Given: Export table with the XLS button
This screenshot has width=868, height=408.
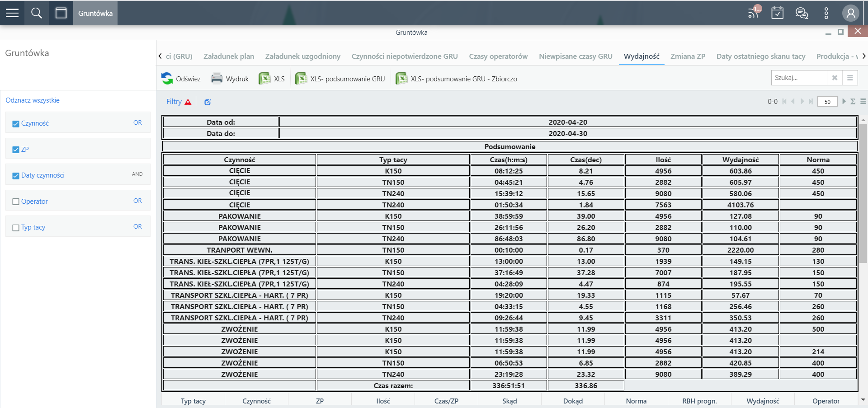Looking at the screenshot, I should pos(272,79).
